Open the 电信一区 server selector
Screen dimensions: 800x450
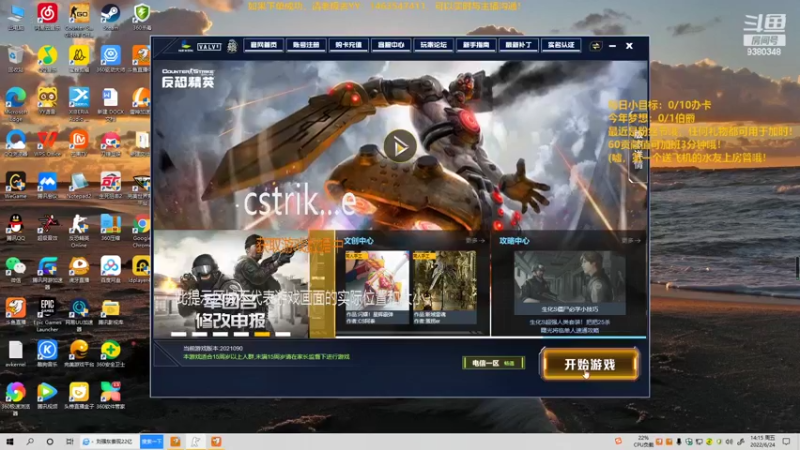(x=493, y=363)
